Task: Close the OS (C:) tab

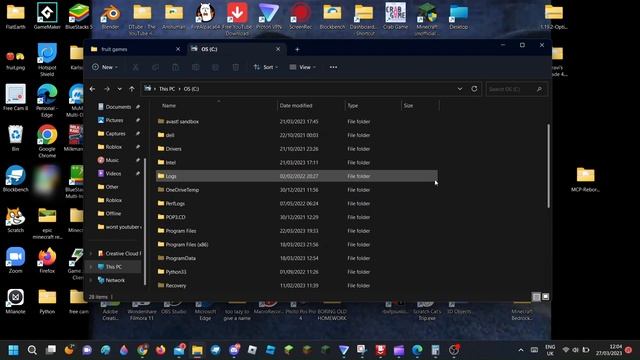Action: pyautogui.click(x=278, y=49)
